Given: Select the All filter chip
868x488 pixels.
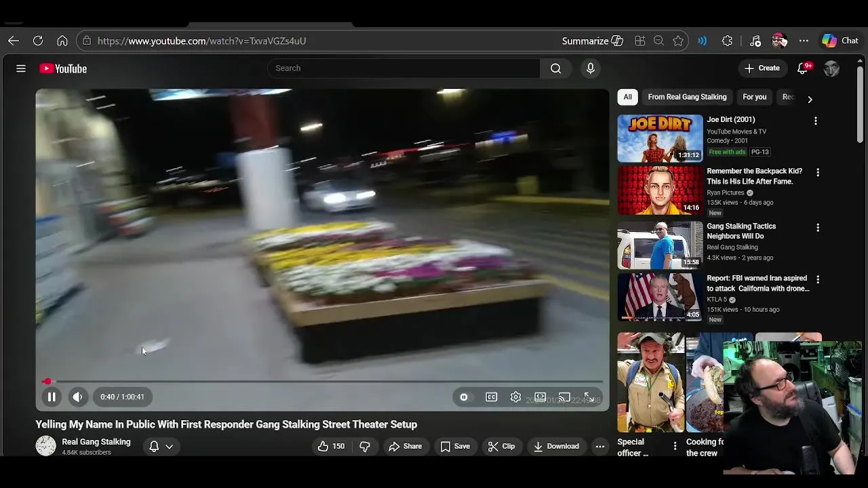Looking at the screenshot, I should pyautogui.click(x=628, y=97).
